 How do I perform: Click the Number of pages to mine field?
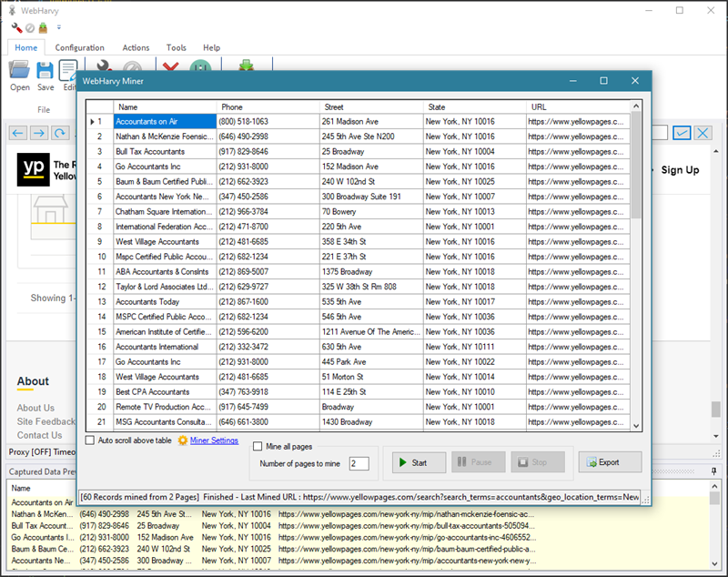tap(358, 463)
